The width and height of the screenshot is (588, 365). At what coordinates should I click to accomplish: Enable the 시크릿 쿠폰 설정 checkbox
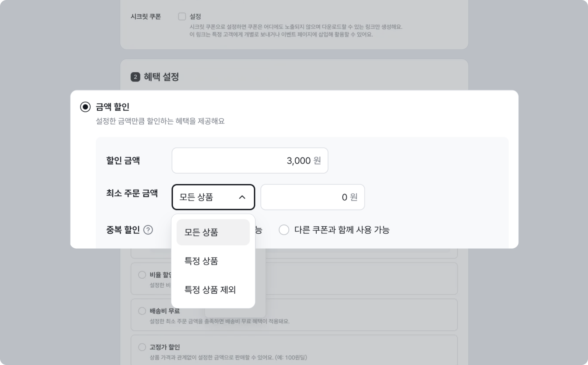tap(182, 17)
